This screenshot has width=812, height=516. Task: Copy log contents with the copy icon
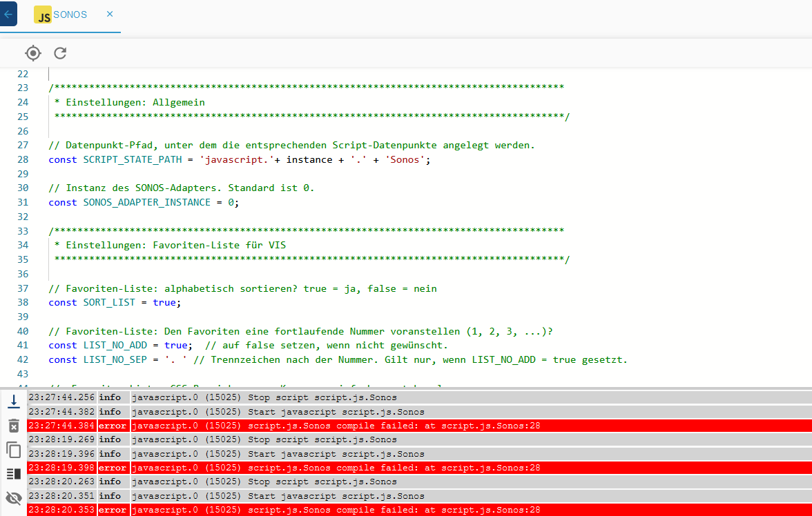pos(13,450)
